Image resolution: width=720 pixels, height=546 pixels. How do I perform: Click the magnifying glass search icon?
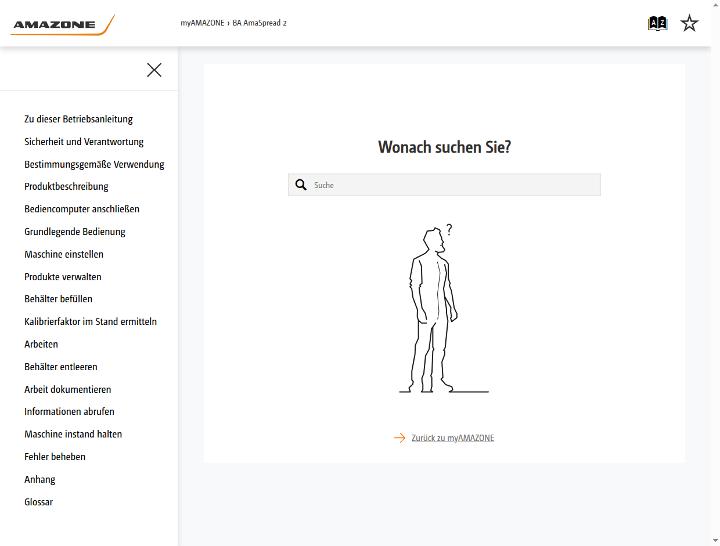(301, 185)
